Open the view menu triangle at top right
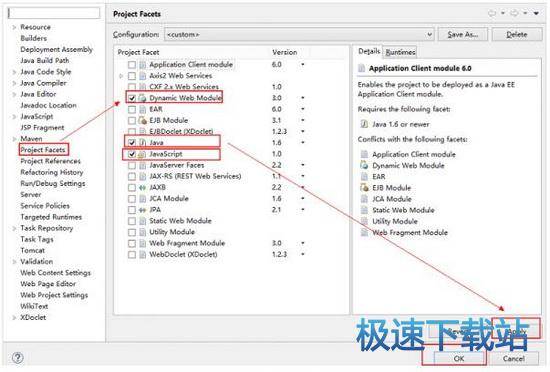The image size is (550, 372). 536,13
